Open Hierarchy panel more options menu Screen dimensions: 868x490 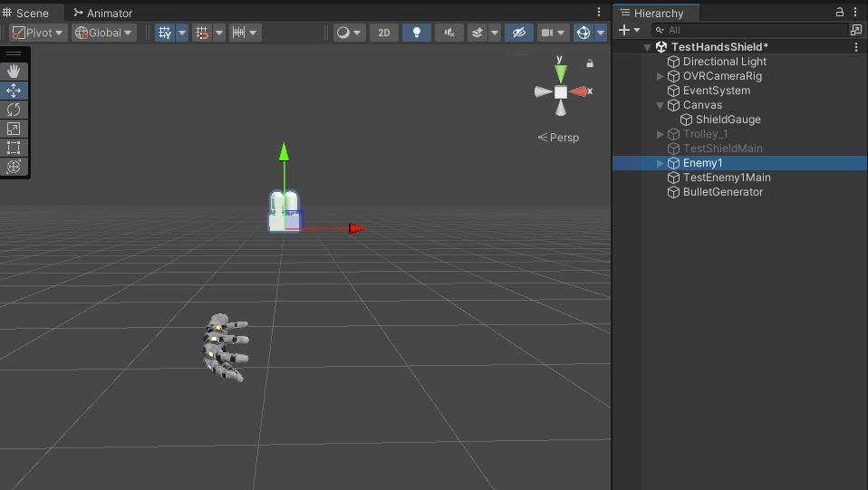(x=855, y=12)
